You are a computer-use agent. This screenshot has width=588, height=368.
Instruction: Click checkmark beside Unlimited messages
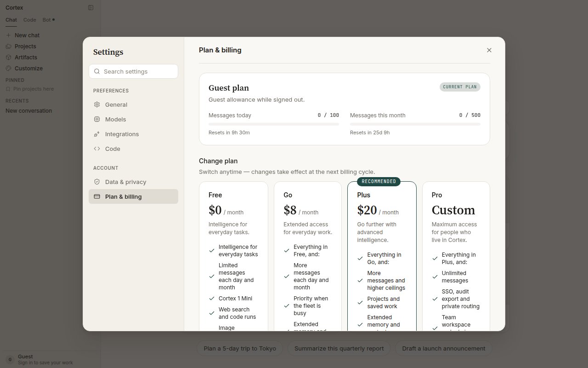click(435, 277)
